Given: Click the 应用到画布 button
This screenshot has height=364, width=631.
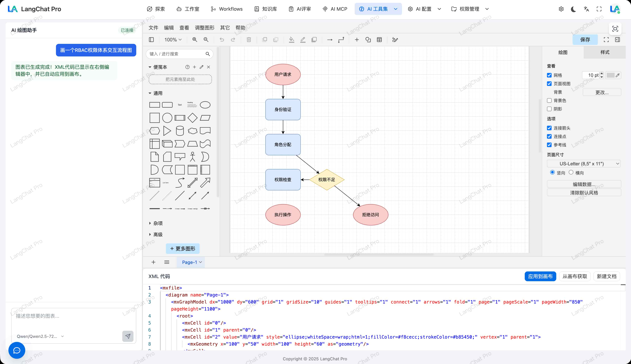Looking at the screenshot, I should 540,276.
